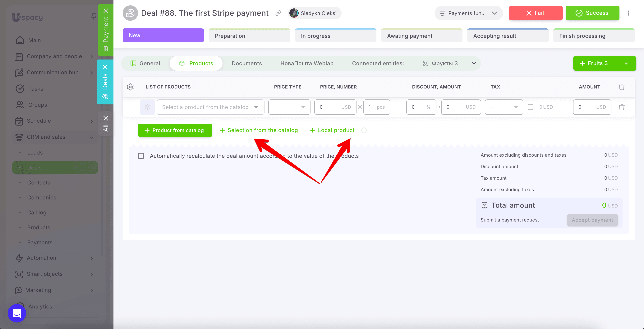Expand Automation menu

click(x=91, y=258)
